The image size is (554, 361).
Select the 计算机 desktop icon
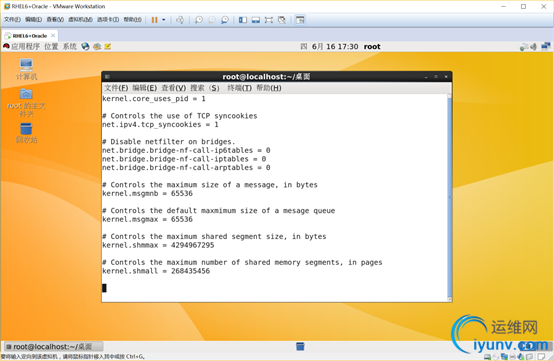pyautogui.click(x=26, y=69)
